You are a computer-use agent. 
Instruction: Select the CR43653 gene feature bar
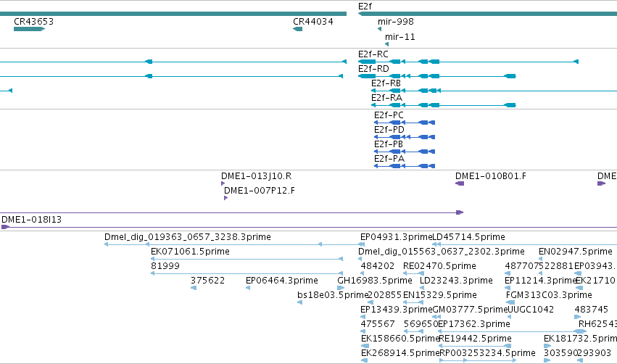click(x=29, y=29)
